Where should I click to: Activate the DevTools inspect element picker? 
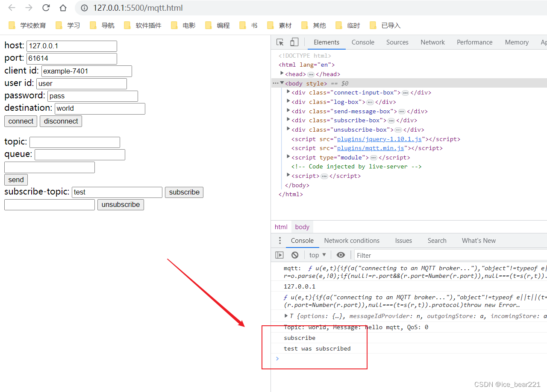280,42
